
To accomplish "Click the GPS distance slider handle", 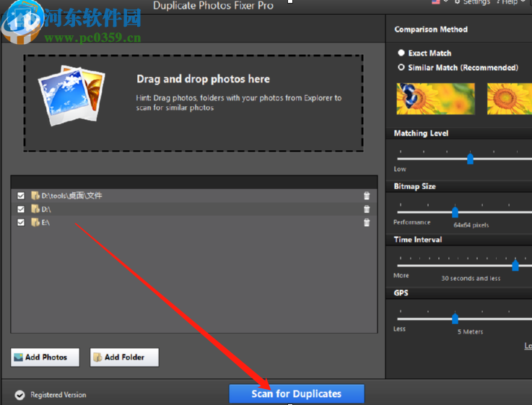I will click(455, 318).
